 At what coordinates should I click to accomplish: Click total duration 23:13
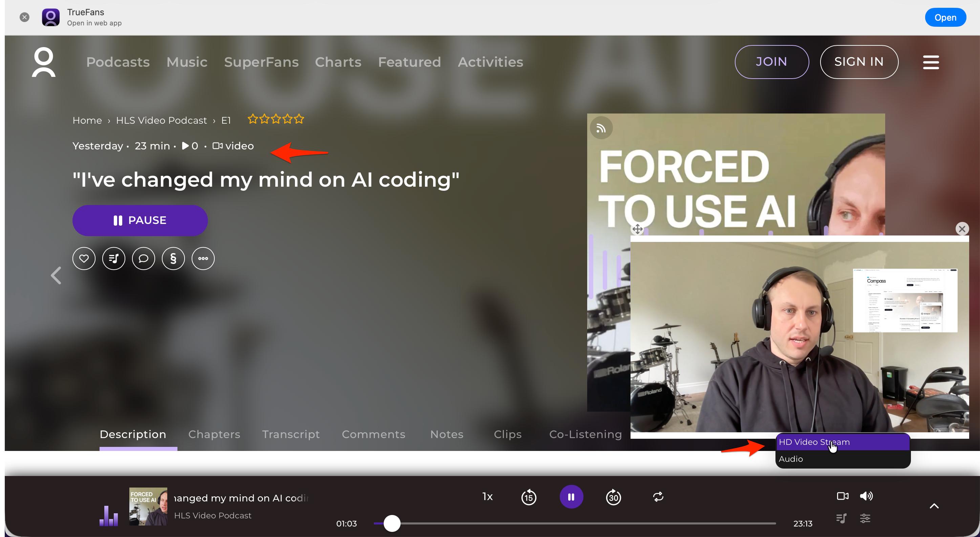point(803,523)
